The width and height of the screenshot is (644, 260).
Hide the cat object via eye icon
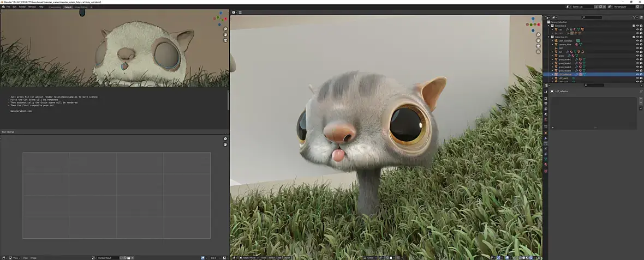point(637,29)
